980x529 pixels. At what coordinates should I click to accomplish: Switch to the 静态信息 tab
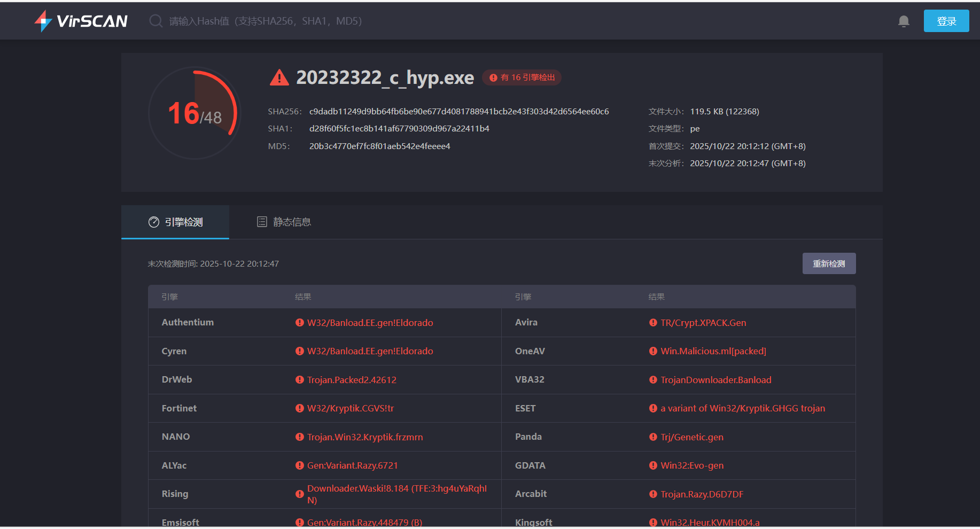tap(284, 222)
